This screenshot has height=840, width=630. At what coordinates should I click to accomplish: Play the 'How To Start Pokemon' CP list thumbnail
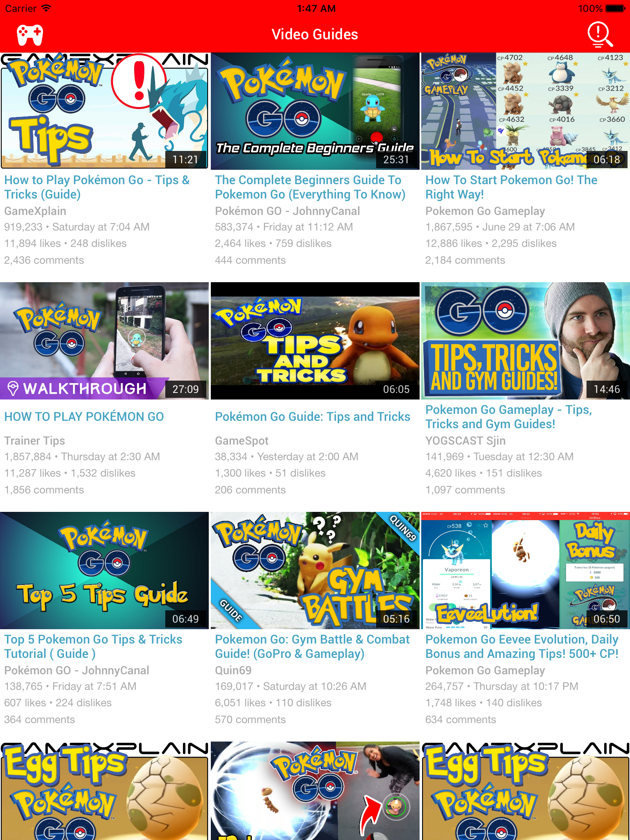point(525,111)
